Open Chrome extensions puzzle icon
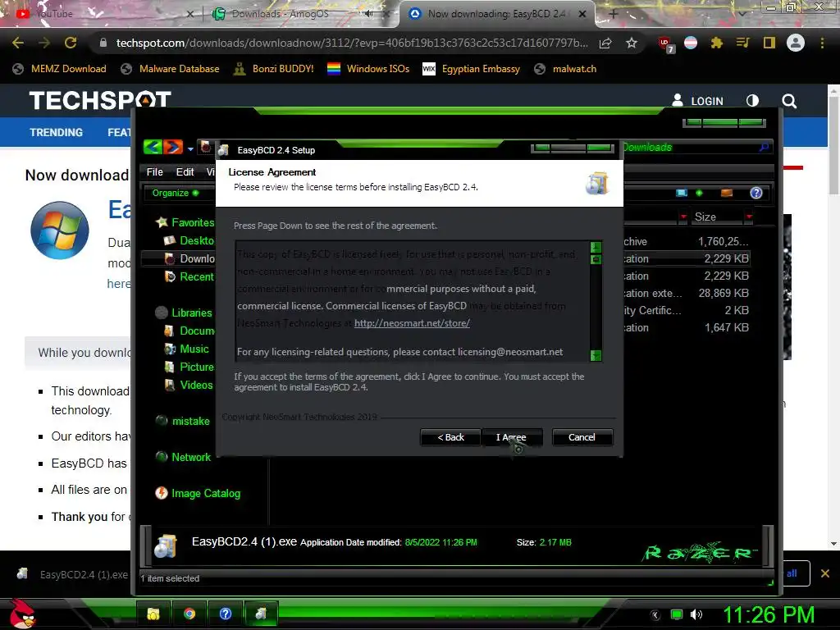 [717, 43]
